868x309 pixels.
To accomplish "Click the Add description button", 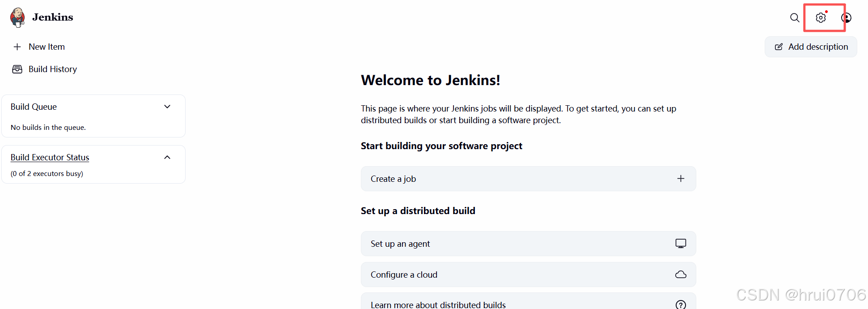I will pos(811,47).
